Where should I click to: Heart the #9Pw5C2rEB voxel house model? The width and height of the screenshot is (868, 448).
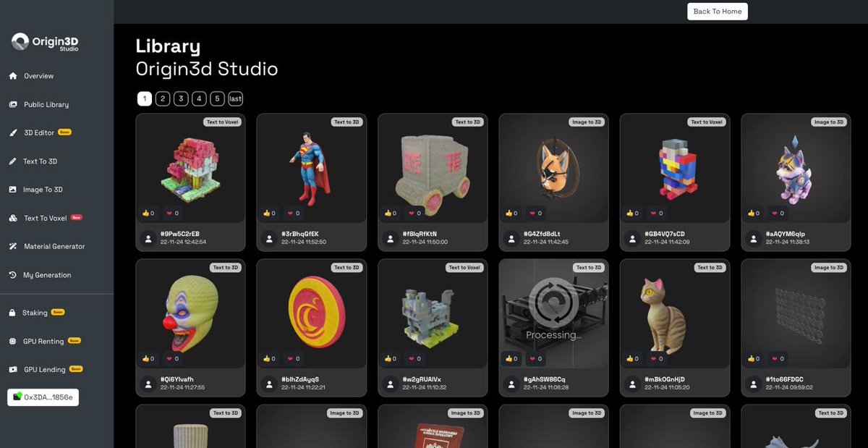click(172, 214)
